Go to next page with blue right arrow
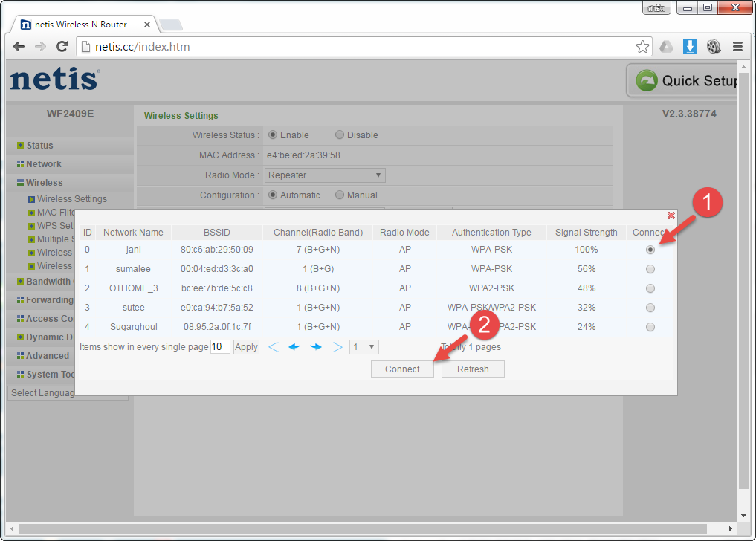Image resolution: width=756 pixels, height=541 pixels. click(x=316, y=347)
